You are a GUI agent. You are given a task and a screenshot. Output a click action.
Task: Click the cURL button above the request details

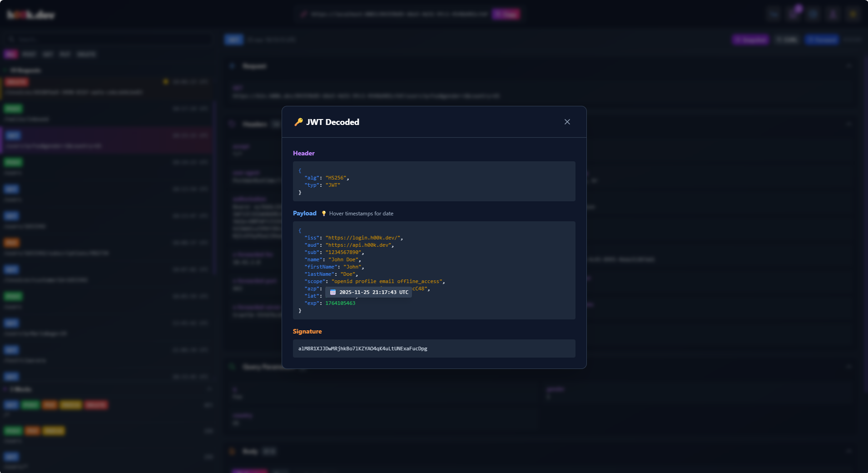(x=787, y=40)
